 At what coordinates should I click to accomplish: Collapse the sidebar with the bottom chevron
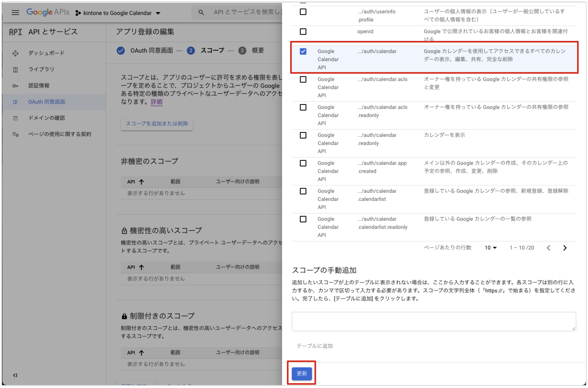(x=15, y=375)
